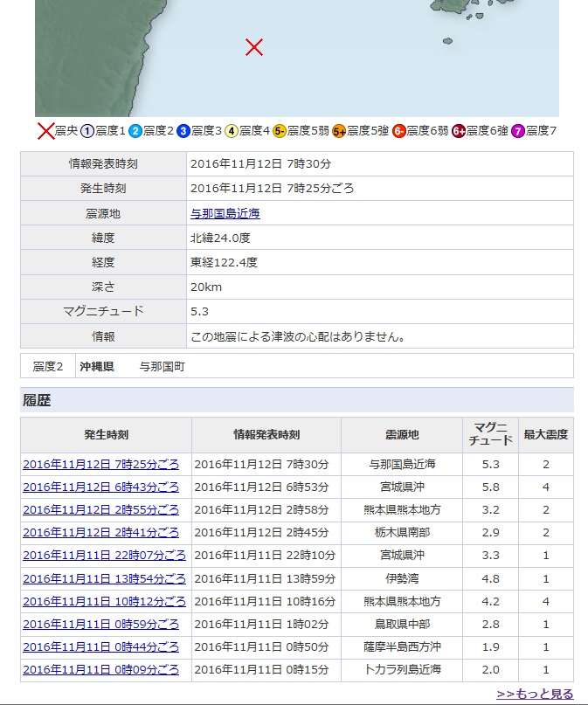This screenshot has width=588, height=705.
Task: Click the red 震度6弱 legend icon
Action: (x=398, y=131)
